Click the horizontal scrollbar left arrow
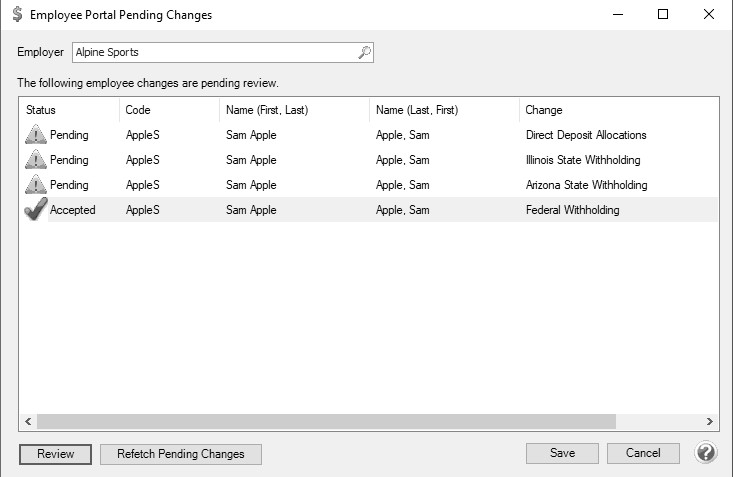733x477 pixels. tap(28, 421)
